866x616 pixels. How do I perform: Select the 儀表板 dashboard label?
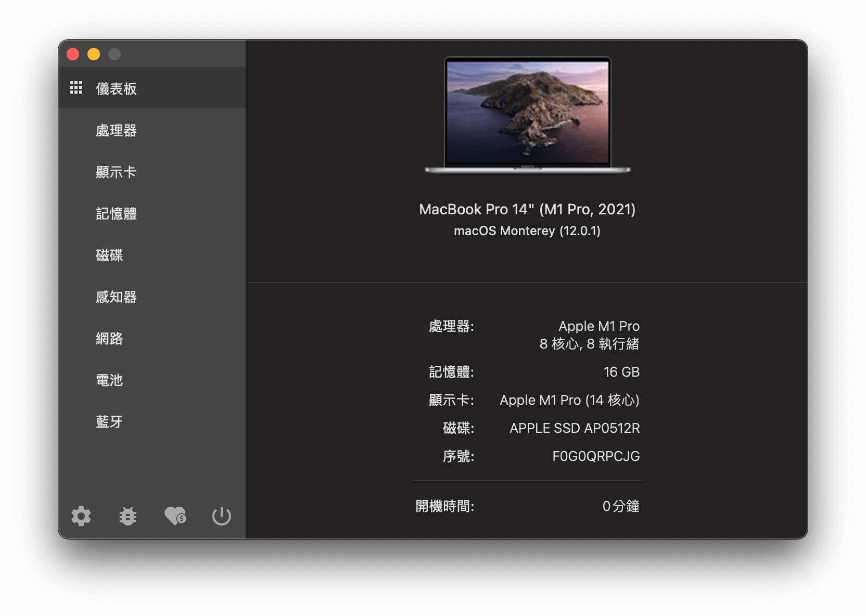point(116,89)
